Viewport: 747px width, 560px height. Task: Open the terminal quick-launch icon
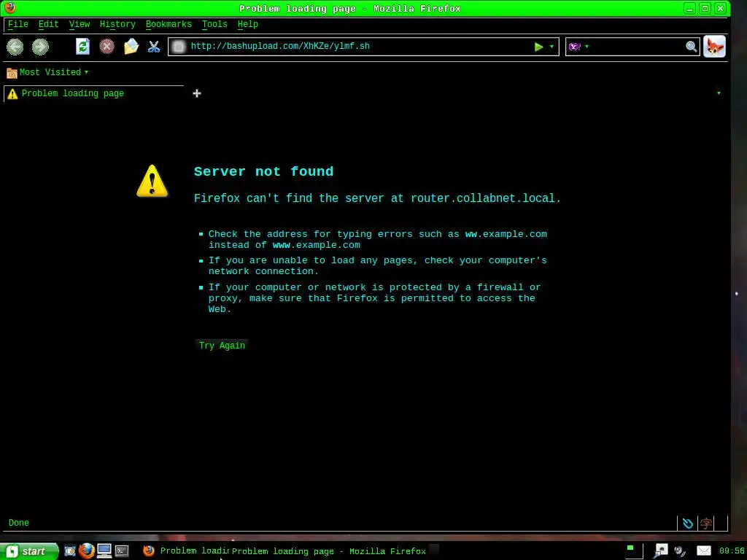pos(122,551)
